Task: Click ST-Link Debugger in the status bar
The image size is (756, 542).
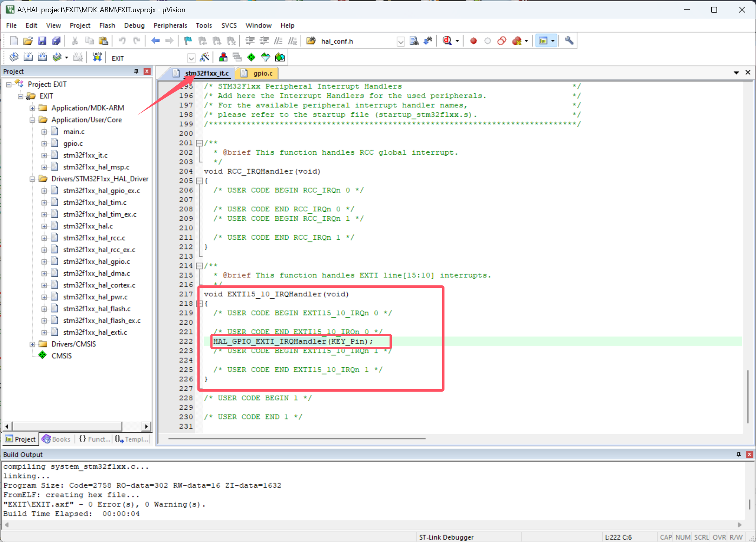Action: [446, 537]
